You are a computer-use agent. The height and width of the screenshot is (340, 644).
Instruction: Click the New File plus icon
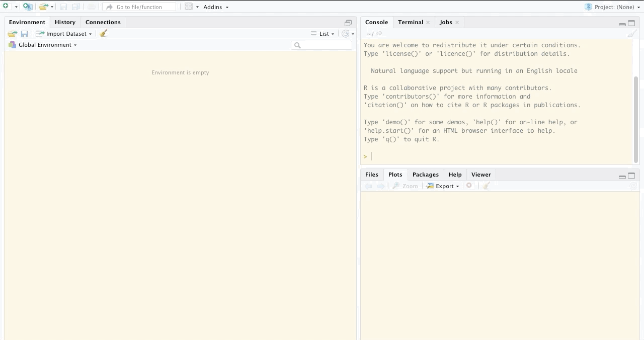[6, 7]
